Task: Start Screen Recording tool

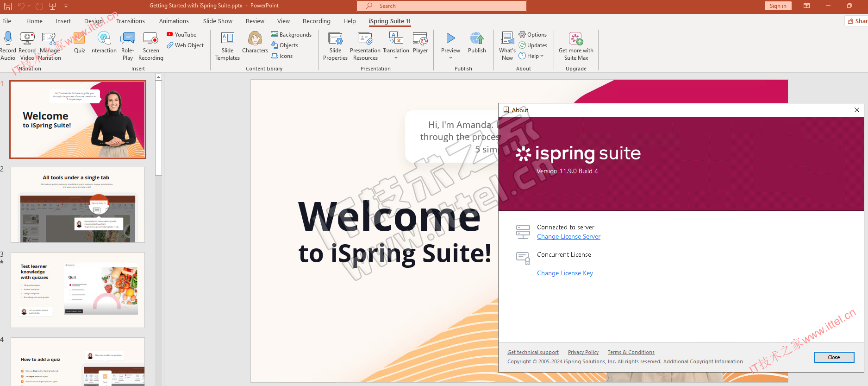Action: coord(151,46)
